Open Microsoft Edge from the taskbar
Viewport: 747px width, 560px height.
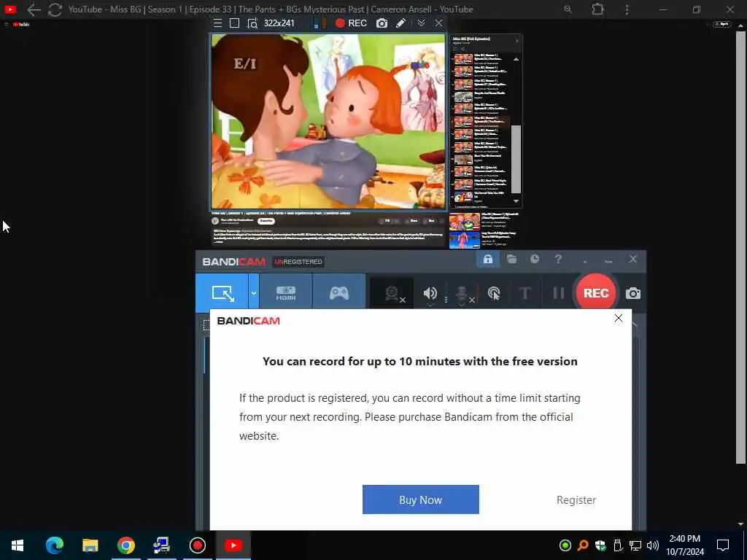54,545
